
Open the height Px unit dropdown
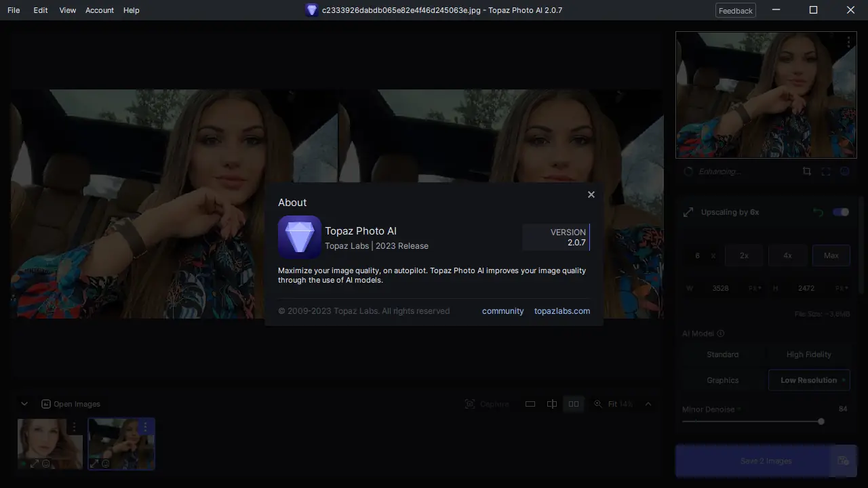coord(842,288)
